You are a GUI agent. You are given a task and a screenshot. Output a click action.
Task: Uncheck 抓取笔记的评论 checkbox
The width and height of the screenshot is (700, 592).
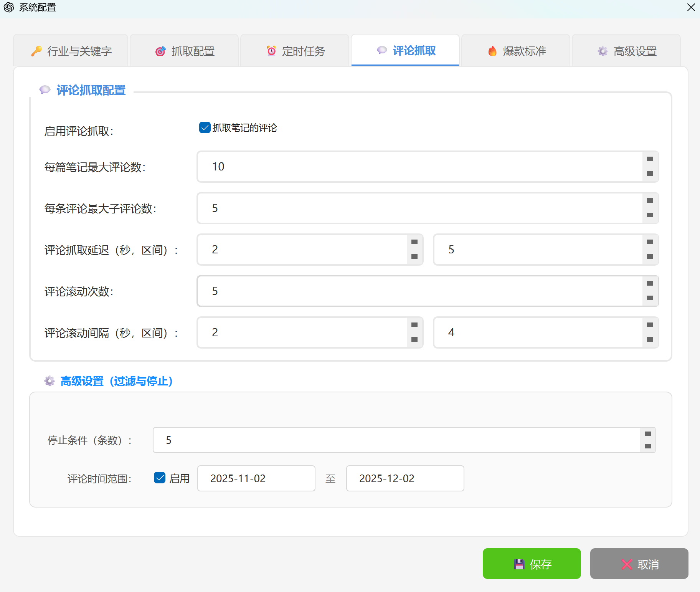[x=204, y=127]
